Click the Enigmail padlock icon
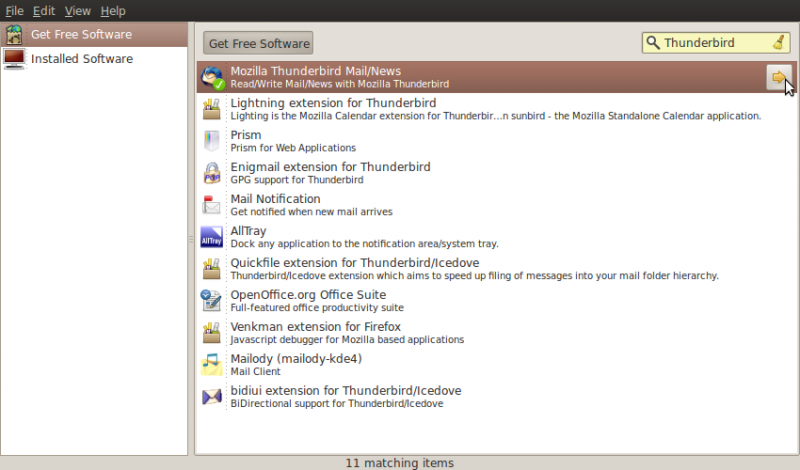 pyautogui.click(x=211, y=174)
